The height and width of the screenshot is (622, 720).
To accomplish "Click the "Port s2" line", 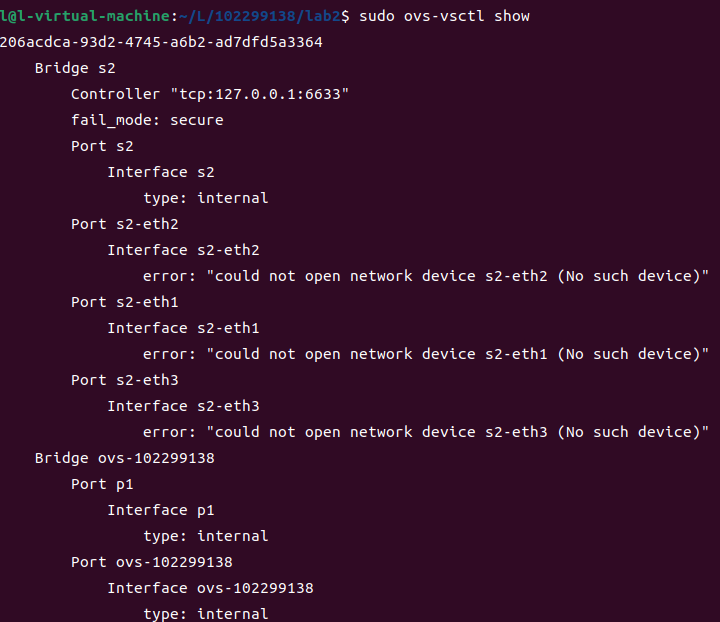I will [102, 146].
